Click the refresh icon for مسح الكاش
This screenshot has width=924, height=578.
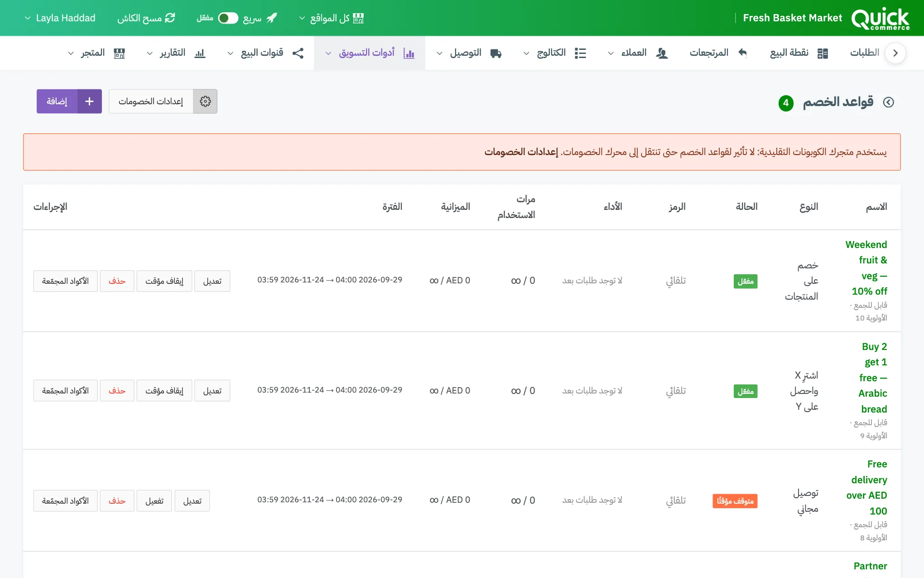pyautogui.click(x=170, y=18)
